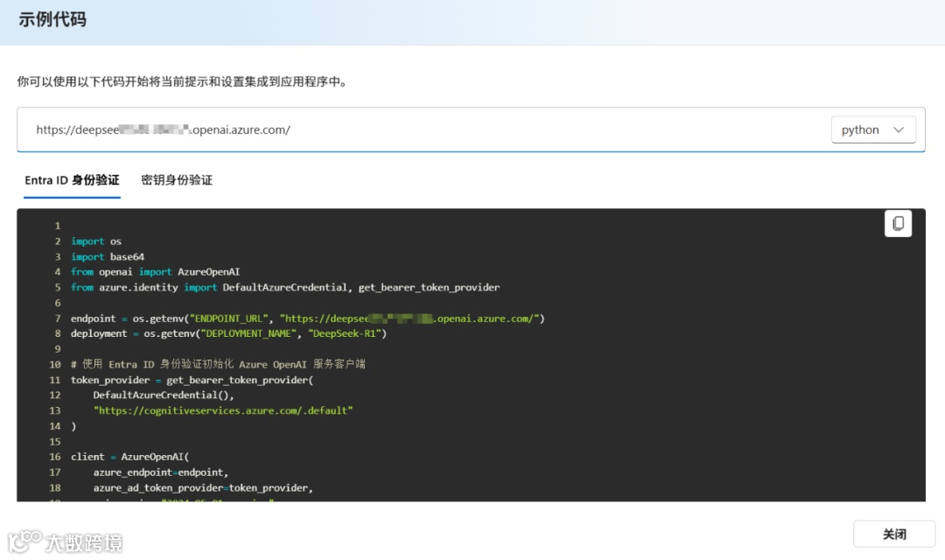Click line 'client = AzureOpenAI('
The image size is (945, 560).
pyautogui.click(x=129, y=457)
